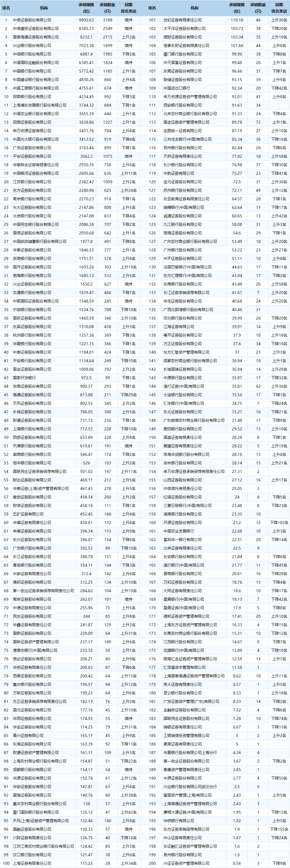
Task: Select the amount value 110.18
Action: pyautogui.click(x=237, y=20)
